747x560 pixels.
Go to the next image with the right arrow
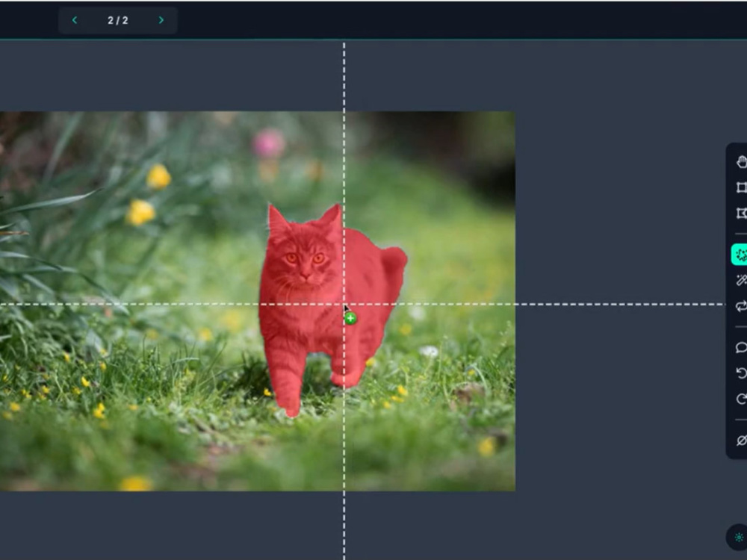click(x=161, y=20)
